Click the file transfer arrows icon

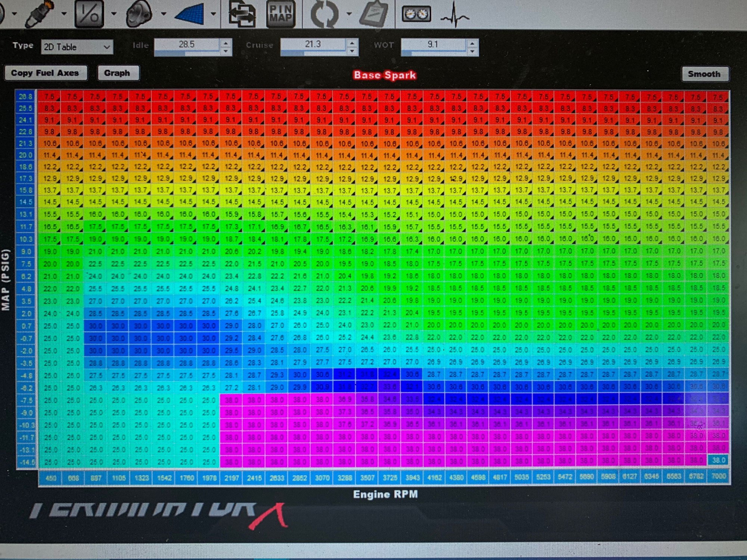pyautogui.click(x=242, y=13)
